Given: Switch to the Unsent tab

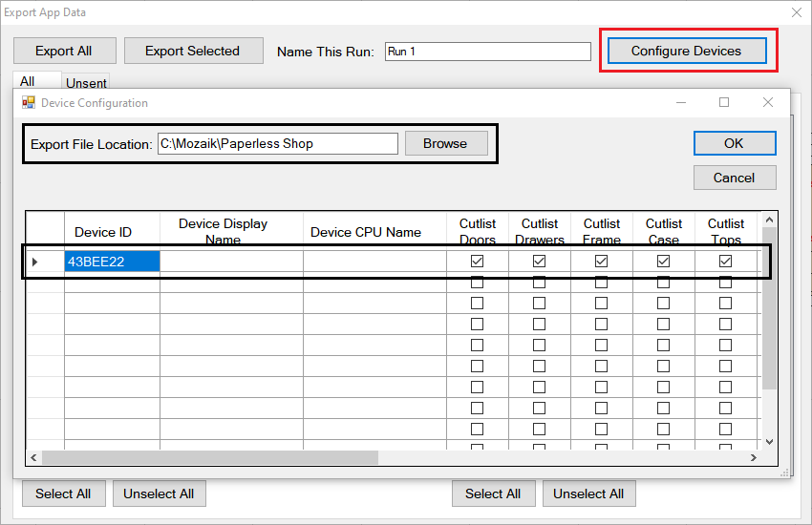Looking at the screenshot, I should pyautogui.click(x=86, y=83).
